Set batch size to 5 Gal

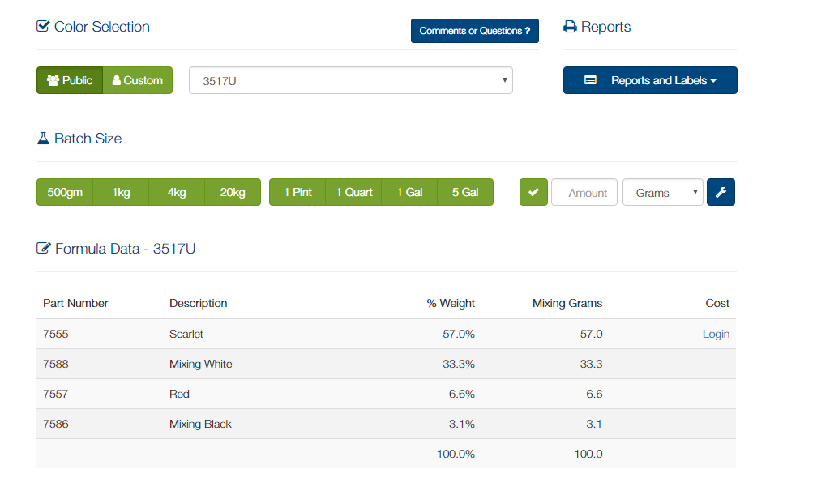coord(465,192)
